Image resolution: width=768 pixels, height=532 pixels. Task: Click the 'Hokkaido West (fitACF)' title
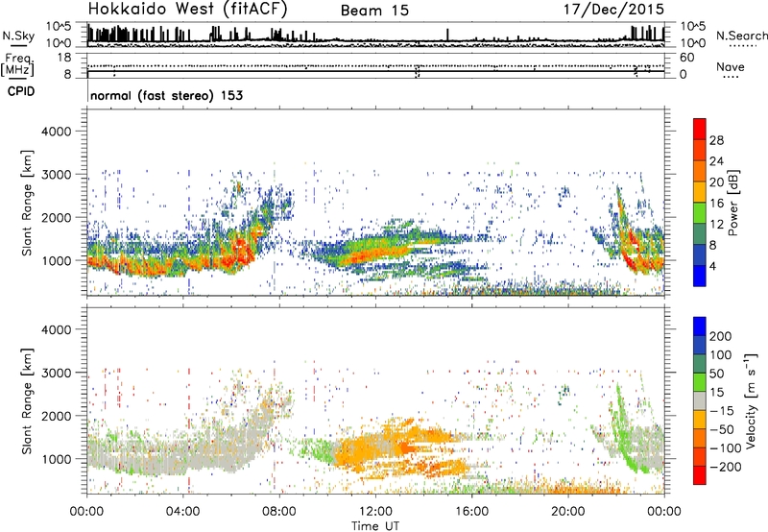[x=187, y=9]
